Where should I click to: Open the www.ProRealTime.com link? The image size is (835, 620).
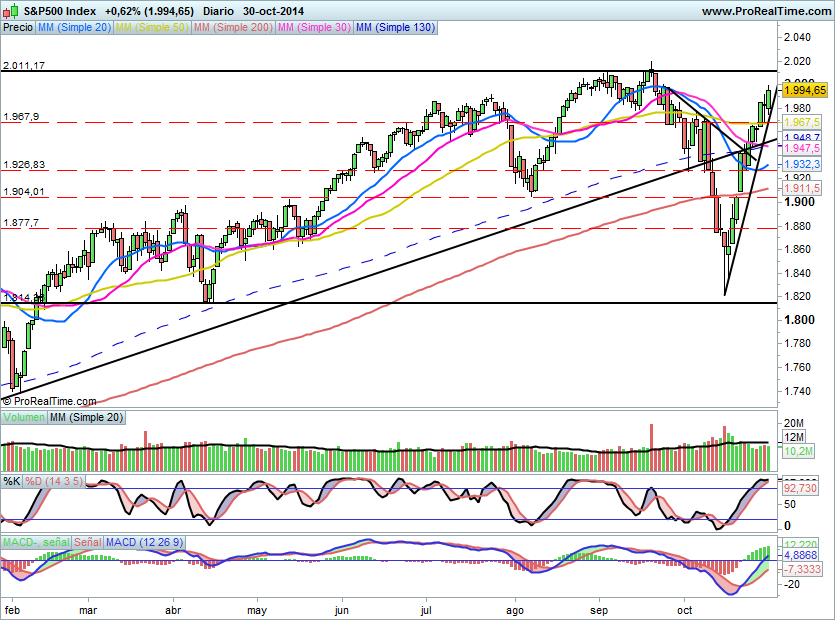point(767,11)
